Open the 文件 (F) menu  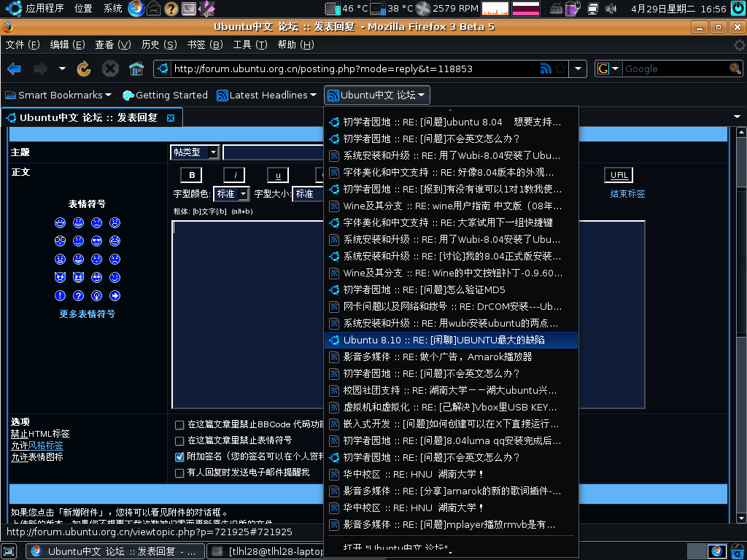pyautogui.click(x=23, y=44)
